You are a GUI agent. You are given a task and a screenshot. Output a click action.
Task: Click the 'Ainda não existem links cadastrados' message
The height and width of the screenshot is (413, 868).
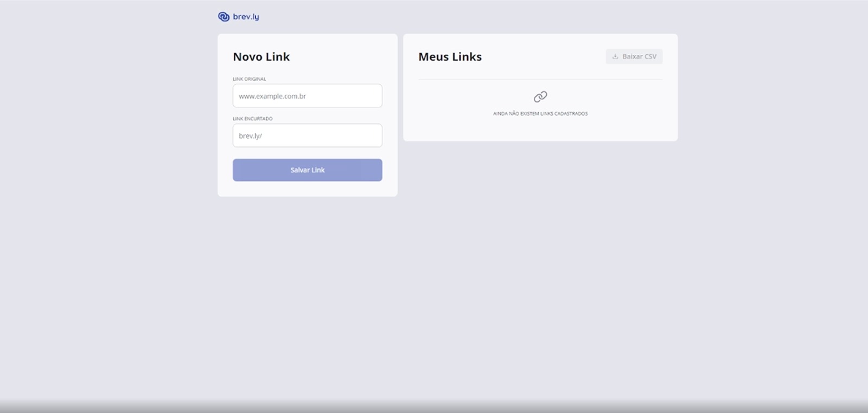coord(540,114)
